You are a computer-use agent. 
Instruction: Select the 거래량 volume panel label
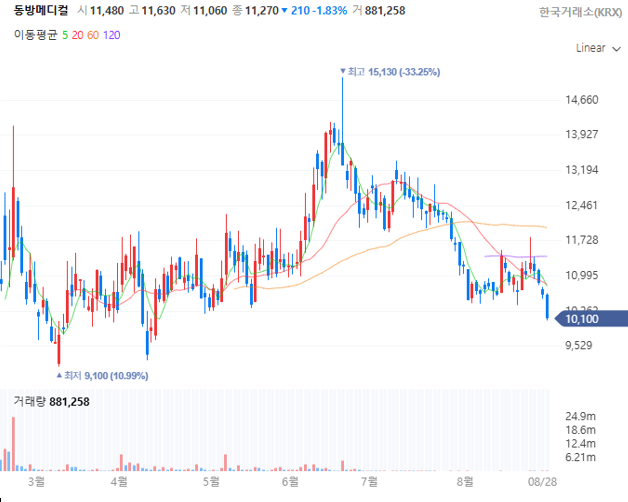29,401
